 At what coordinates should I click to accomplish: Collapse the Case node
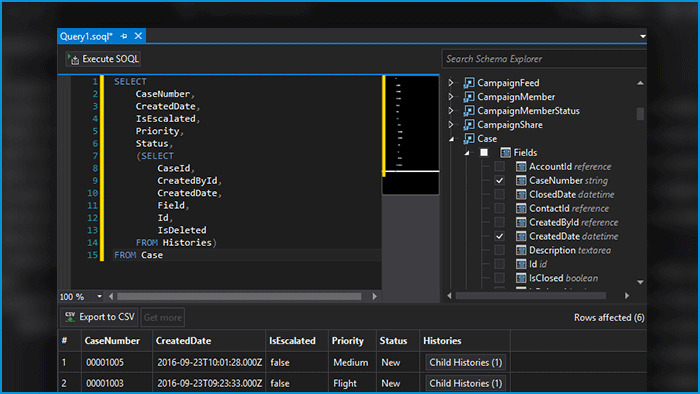pyautogui.click(x=451, y=139)
